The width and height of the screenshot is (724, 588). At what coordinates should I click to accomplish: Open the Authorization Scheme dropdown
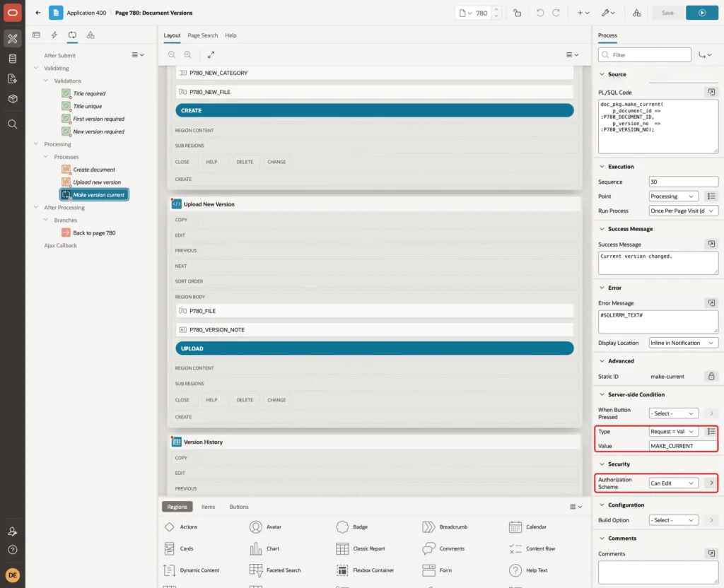[x=673, y=483]
